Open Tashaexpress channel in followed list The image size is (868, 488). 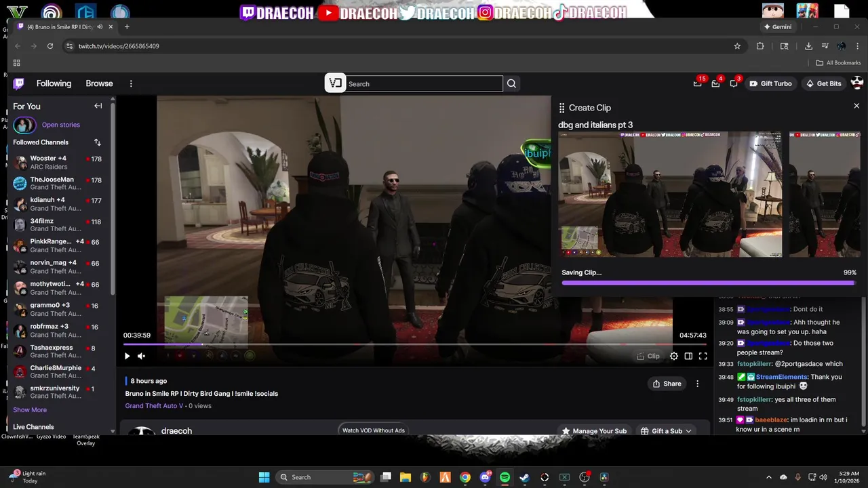[x=58, y=351]
